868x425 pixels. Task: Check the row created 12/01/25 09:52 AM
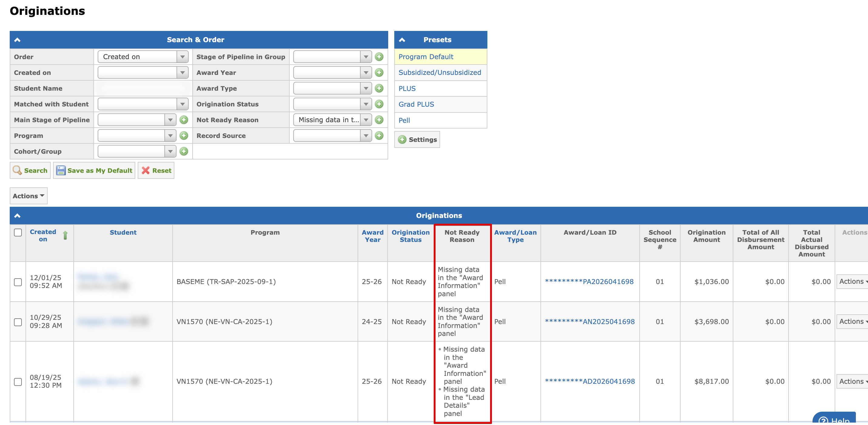pyautogui.click(x=18, y=282)
